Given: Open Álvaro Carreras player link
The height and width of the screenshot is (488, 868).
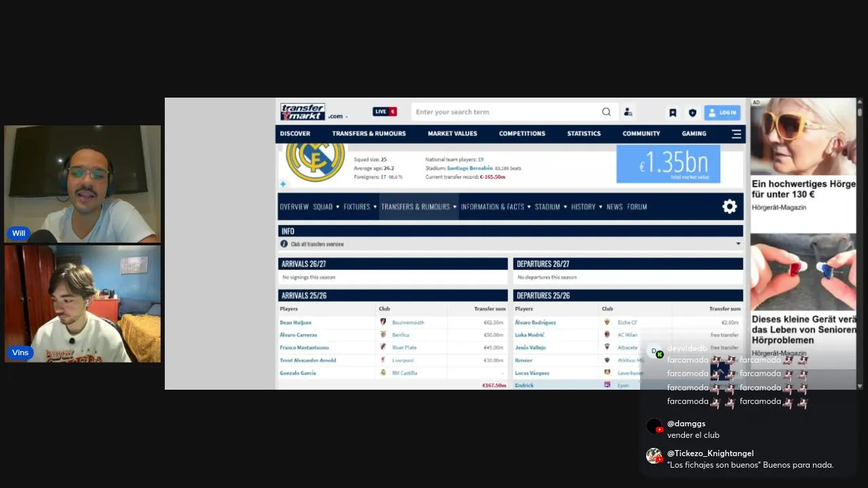Looking at the screenshot, I should [x=298, y=335].
